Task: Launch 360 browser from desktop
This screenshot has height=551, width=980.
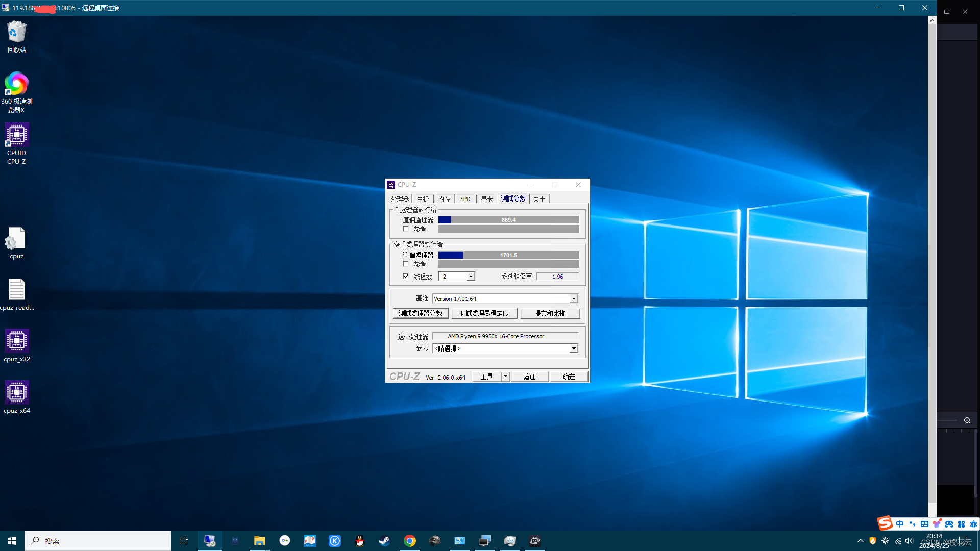Action: 16,84
